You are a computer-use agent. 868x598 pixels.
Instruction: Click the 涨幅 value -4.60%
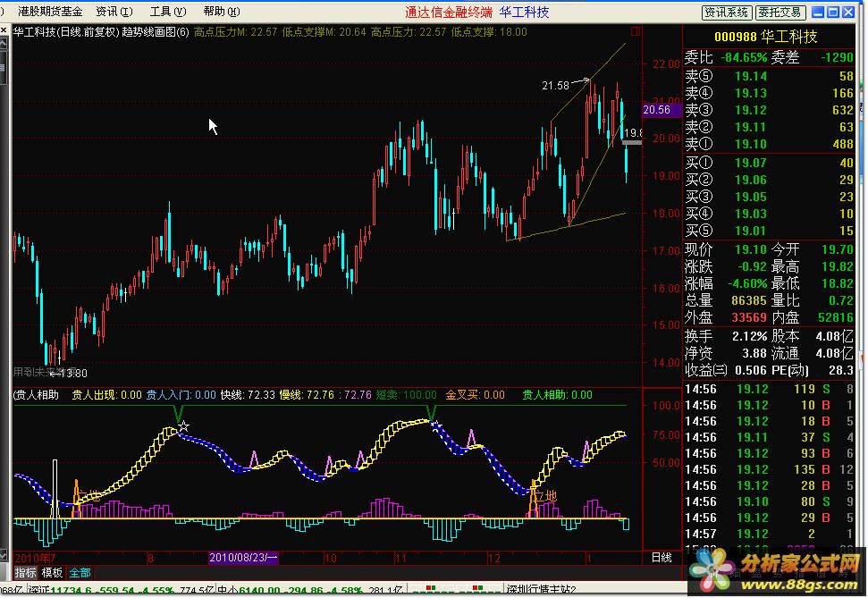(x=747, y=283)
